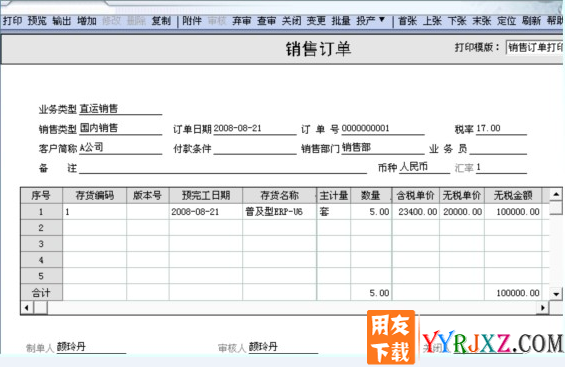Click 定位 (Locate) in the toolbar
Screen dimensions: 565x367
[507, 21]
